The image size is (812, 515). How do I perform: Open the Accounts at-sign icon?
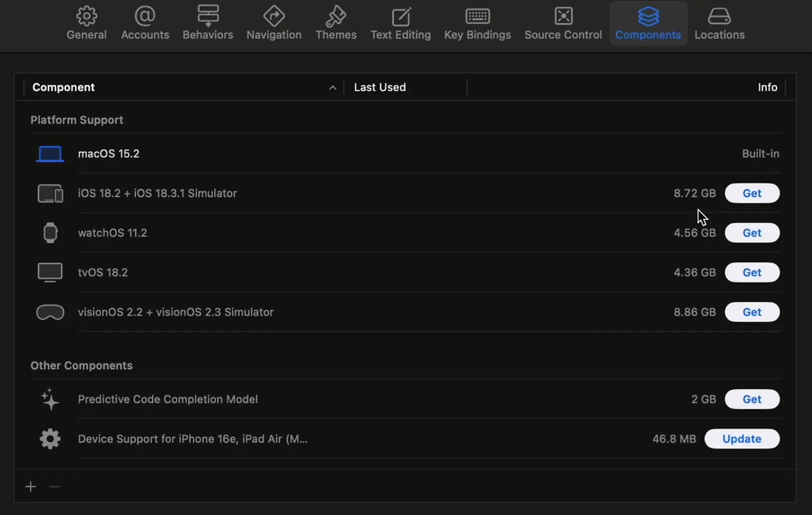(145, 15)
